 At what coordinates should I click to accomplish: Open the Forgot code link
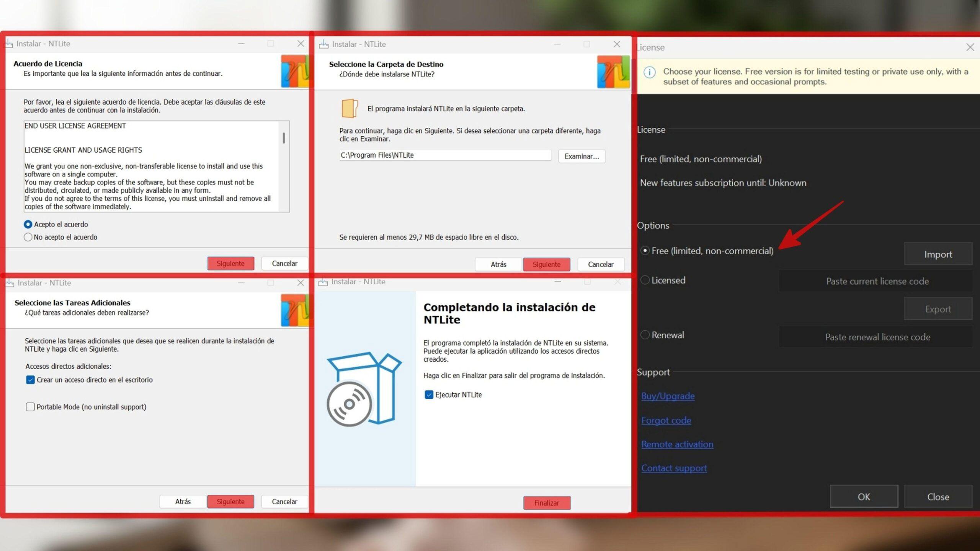(x=666, y=420)
